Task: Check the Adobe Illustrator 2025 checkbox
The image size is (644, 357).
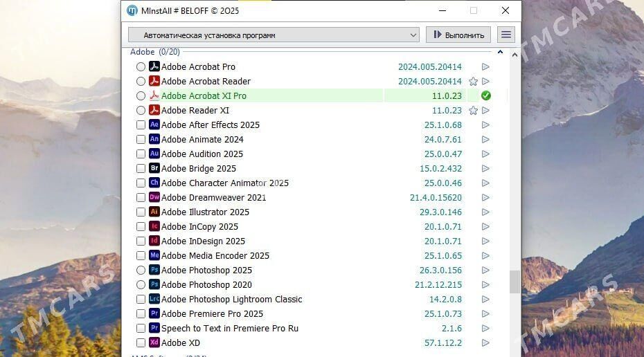Action: tap(141, 212)
